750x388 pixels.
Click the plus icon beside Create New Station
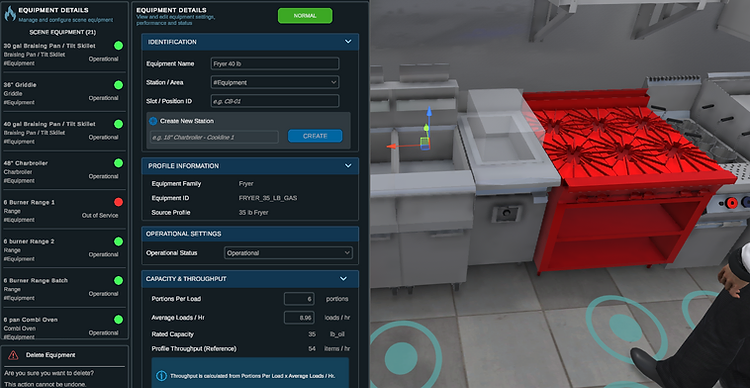point(153,121)
